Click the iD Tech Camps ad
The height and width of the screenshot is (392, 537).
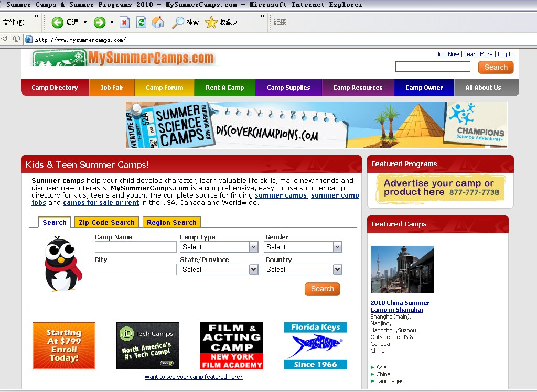click(x=148, y=346)
